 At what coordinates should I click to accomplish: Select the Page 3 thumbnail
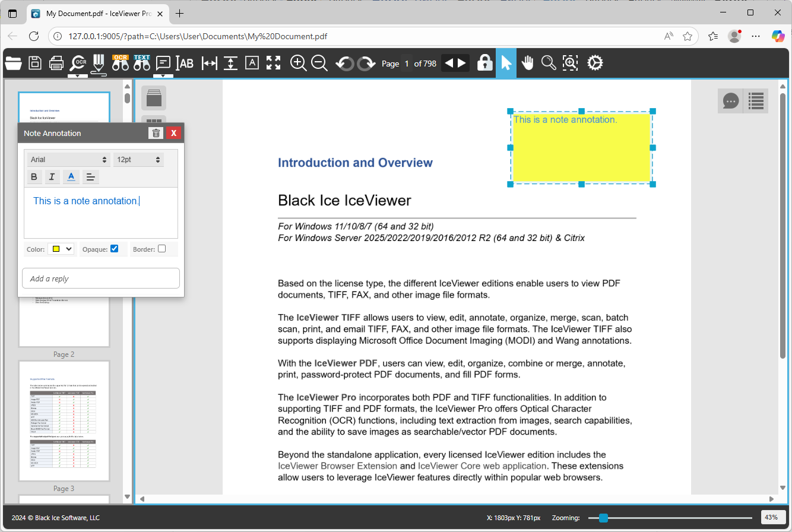(64, 420)
